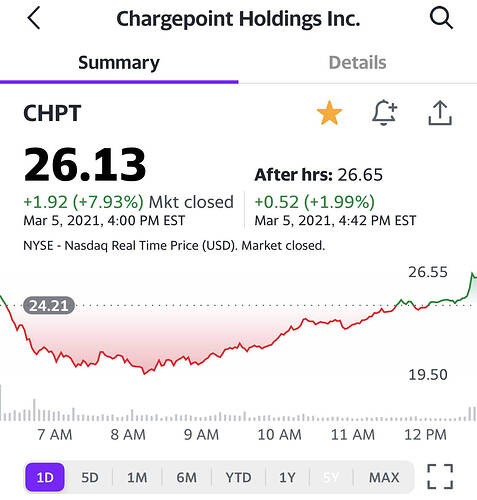Image resolution: width=477 pixels, height=500 pixels.
Task: Click the CHPT ticker symbol
Action: pyautogui.click(x=52, y=113)
